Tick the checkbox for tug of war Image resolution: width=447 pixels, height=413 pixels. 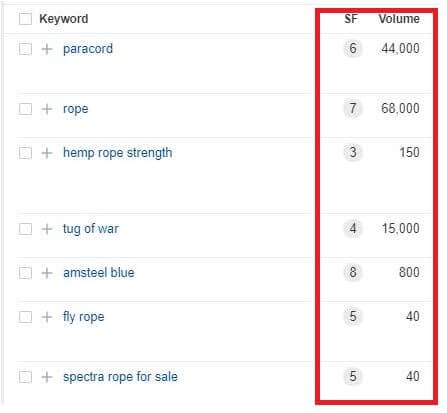coord(25,229)
